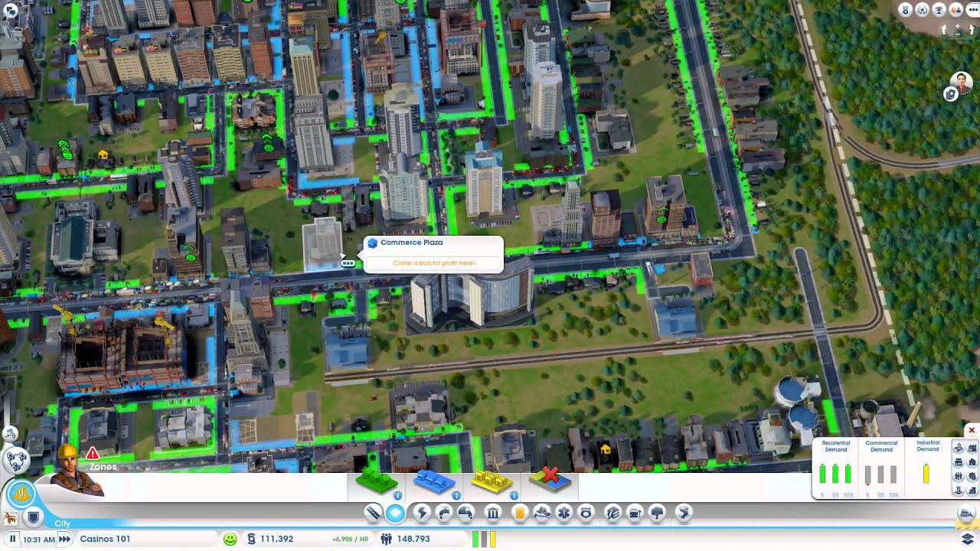Open the Roads menu icon
980x551 pixels.
[x=373, y=513]
